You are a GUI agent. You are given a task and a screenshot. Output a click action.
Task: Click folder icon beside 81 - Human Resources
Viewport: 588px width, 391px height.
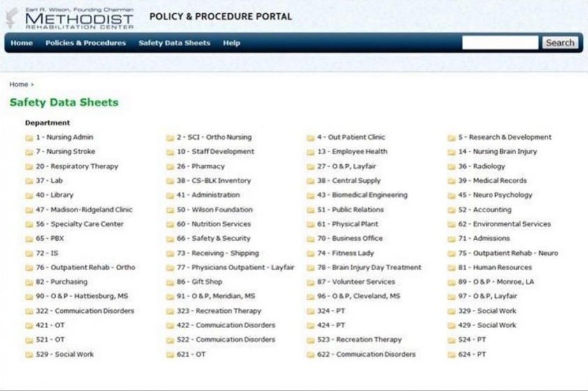[x=452, y=268]
